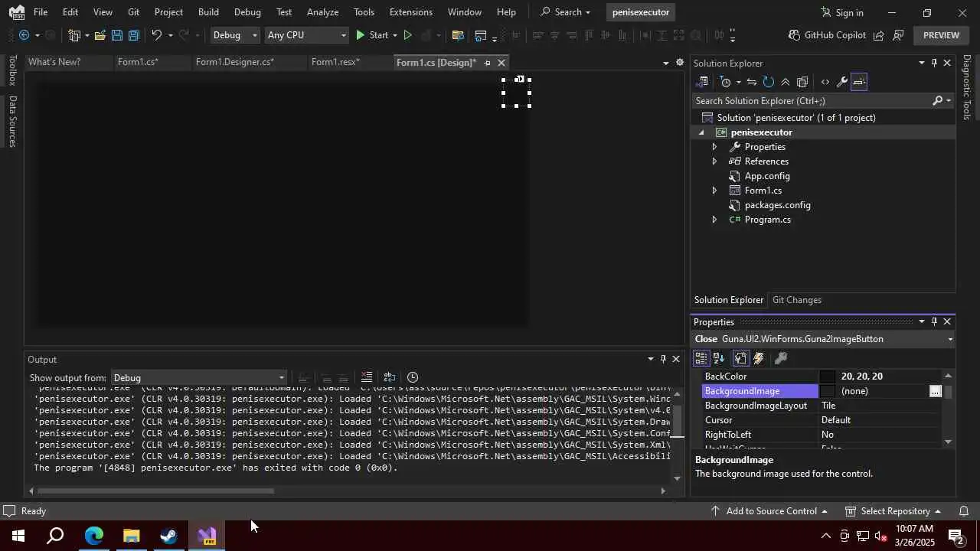Switch to the Form1.resx* tab
The height and width of the screenshot is (551, 980).
[335, 62]
